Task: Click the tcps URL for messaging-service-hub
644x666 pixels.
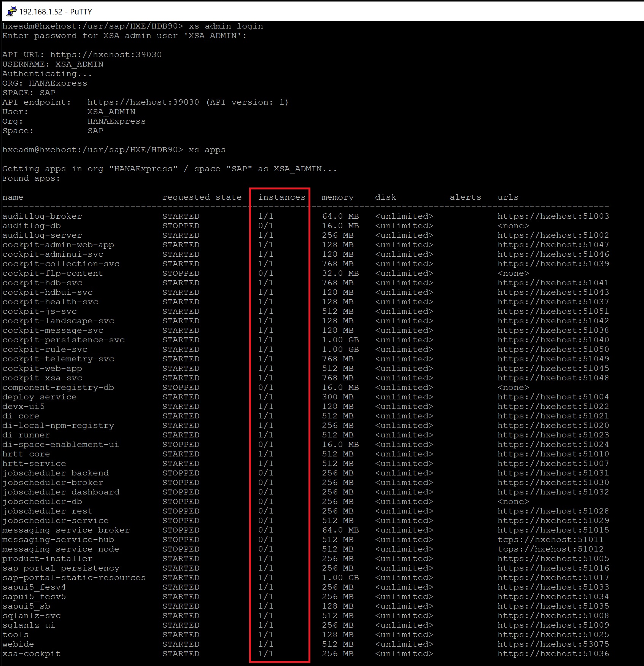Action: tap(550, 540)
